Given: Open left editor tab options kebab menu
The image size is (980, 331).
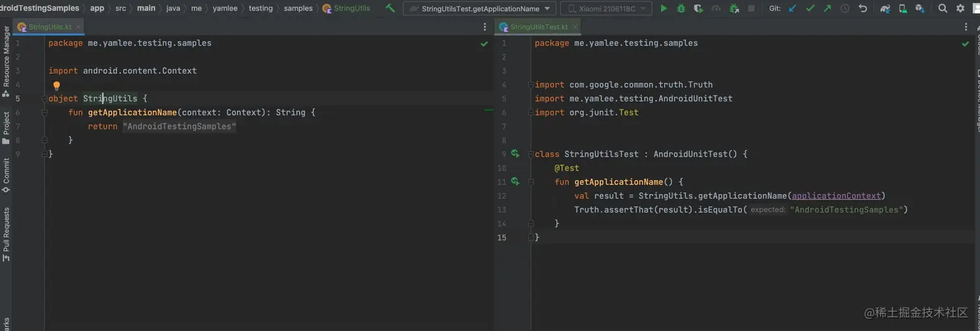Looking at the screenshot, I should click(x=485, y=27).
